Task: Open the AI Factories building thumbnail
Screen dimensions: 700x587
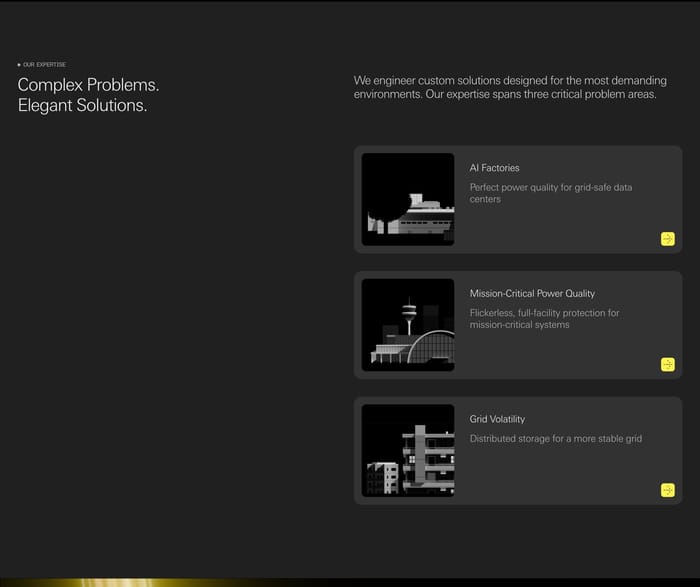Action: click(x=408, y=199)
